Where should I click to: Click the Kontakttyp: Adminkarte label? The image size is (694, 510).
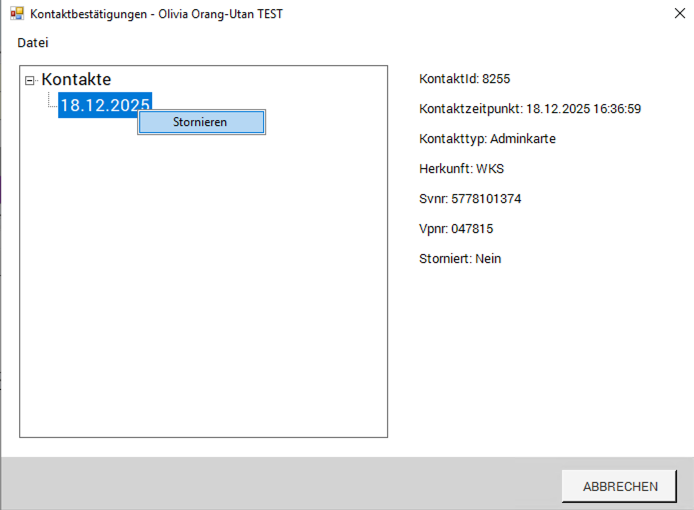click(487, 139)
